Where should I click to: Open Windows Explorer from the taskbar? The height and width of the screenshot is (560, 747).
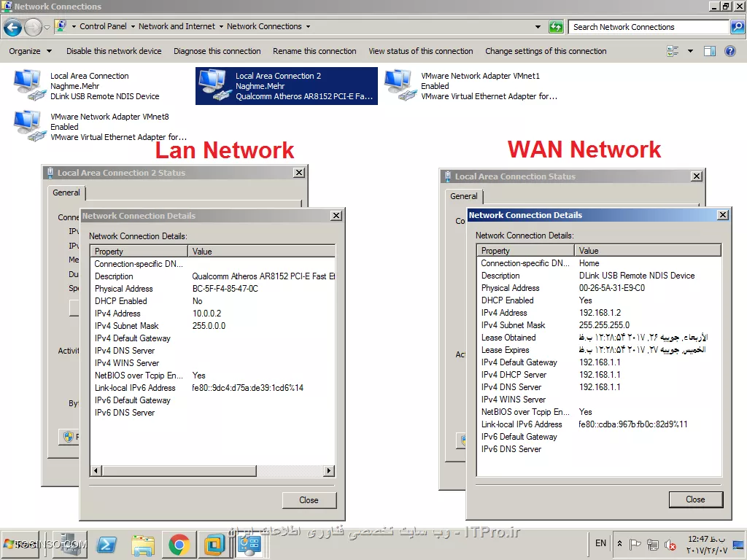point(143,545)
